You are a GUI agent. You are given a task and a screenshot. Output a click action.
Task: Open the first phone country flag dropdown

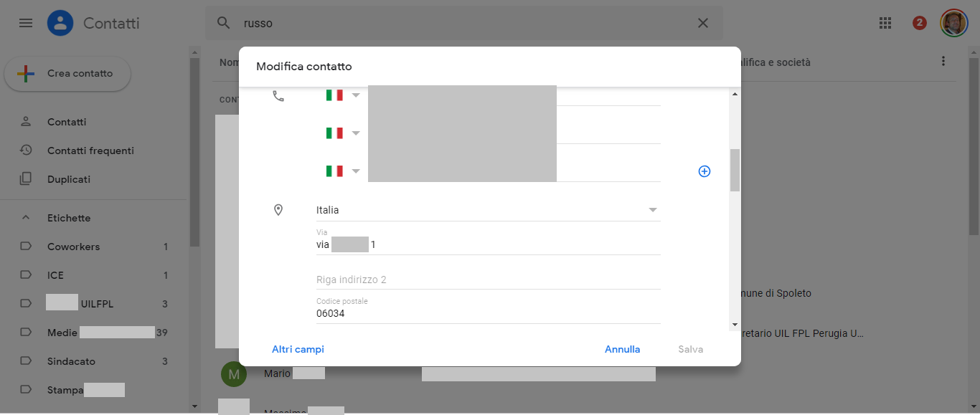[x=342, y=95]
